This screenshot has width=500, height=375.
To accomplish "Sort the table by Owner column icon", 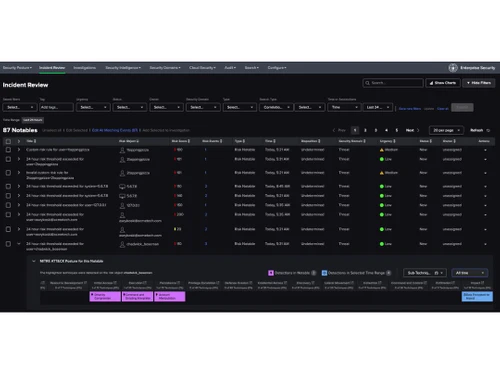I will pyautogui.click(x=454, y=141).
